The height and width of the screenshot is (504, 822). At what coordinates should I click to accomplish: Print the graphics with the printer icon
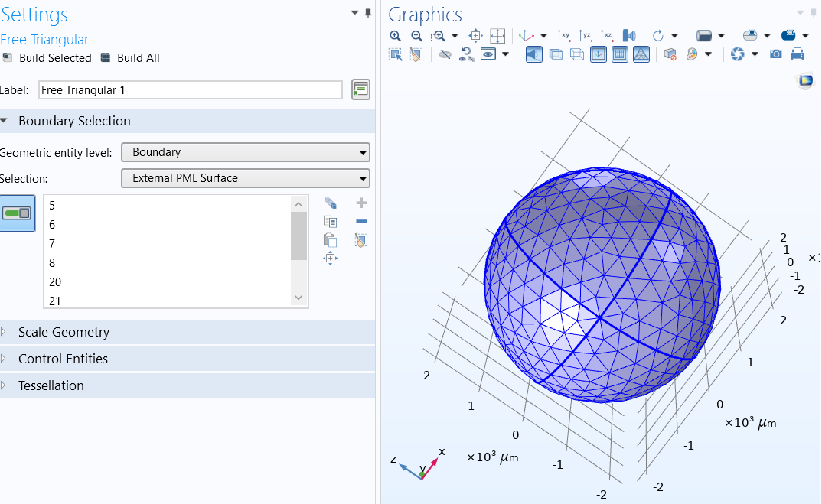pos(798,54)
